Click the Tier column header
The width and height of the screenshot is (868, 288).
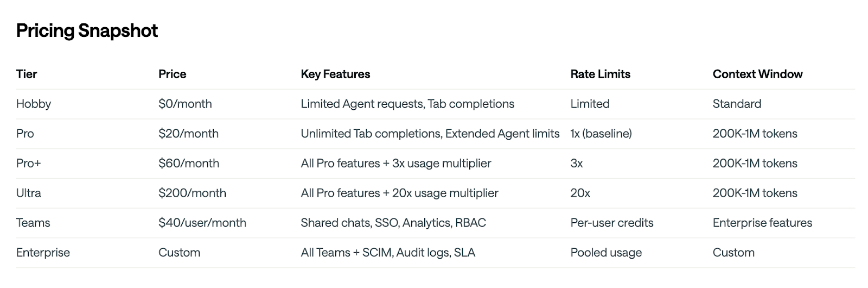pos(27,74)
